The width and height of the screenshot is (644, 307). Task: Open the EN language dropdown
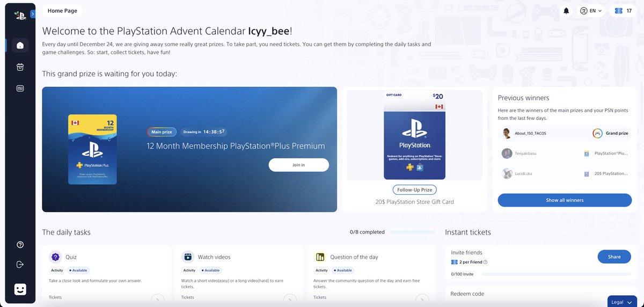[x=590, y=11]
